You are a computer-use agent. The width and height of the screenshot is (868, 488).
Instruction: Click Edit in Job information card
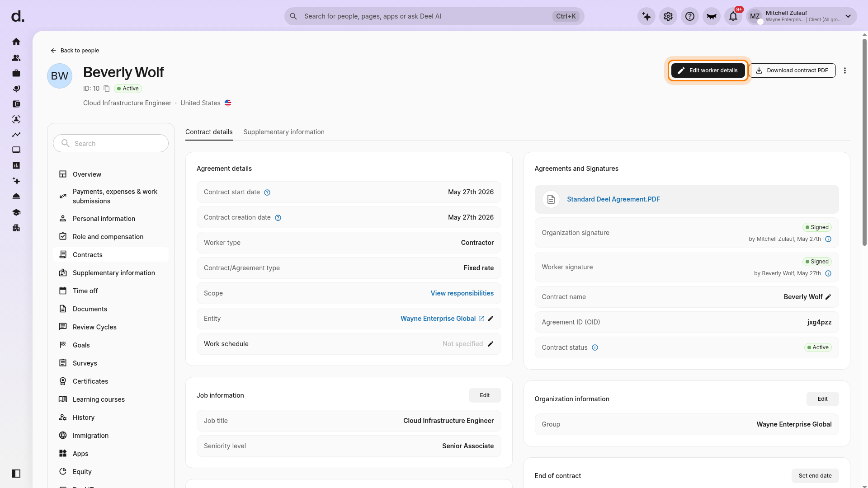pyautogui.click(x=485, y=395)
